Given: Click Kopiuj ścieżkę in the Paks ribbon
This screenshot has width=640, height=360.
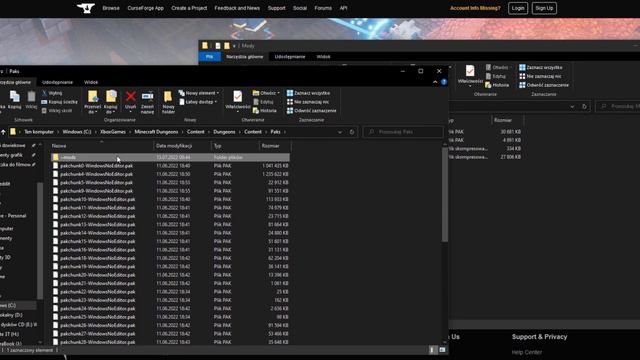Looking at the screenshot, I should pos(59,102).
